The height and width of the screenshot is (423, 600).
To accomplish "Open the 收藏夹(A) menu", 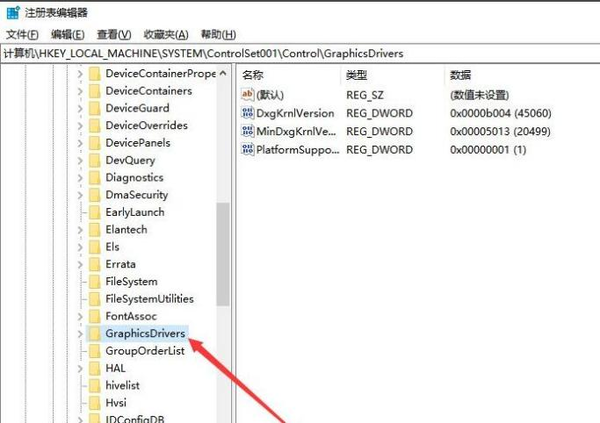I will [166, 35].
